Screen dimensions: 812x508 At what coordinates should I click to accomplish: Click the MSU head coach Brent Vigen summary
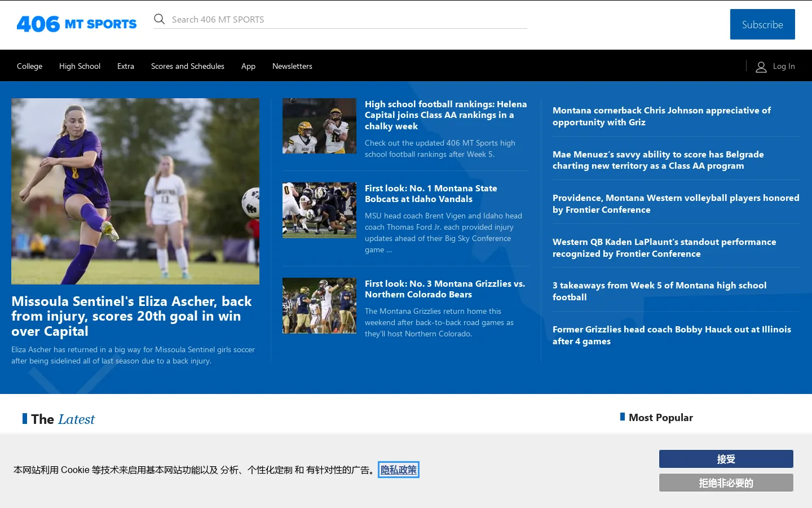(x=443, y=233)
